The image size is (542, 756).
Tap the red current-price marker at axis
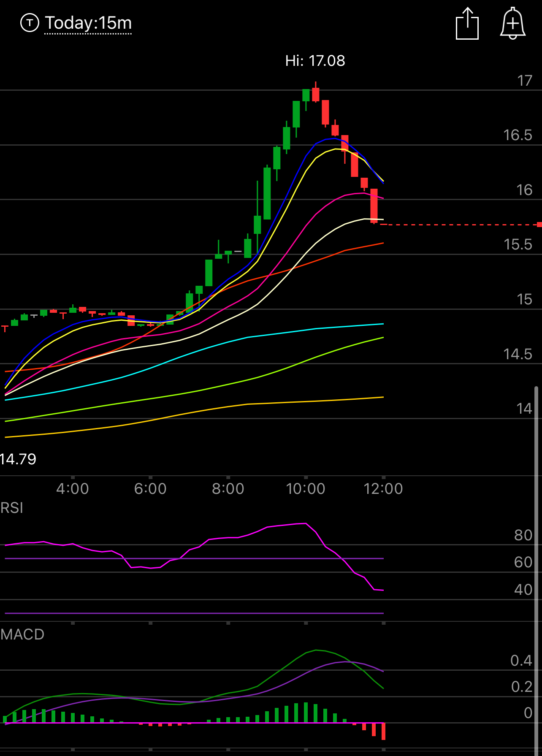click(539, 225)
